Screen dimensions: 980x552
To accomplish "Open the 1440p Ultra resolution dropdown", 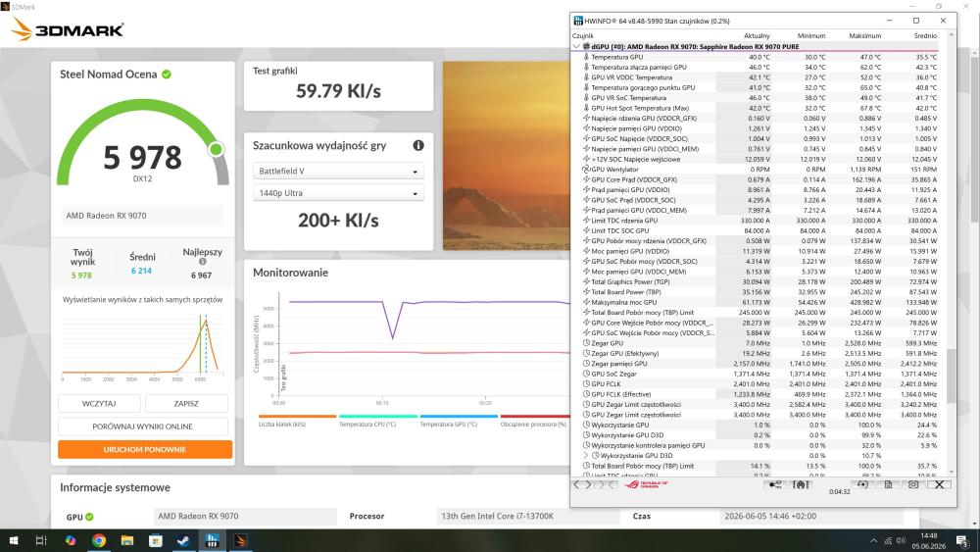I will click(338, 193).
